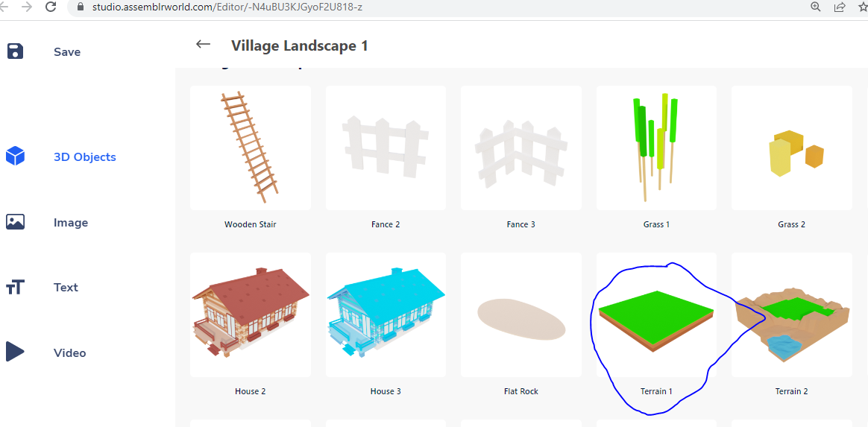868x427 pixels.
Task: Click the Grass 2 label
Action: pyautogui.click(x=792, y=224)
